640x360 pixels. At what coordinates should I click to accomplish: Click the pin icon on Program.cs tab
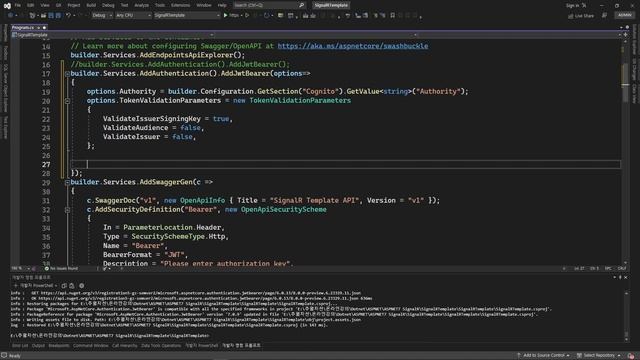click(38, 28)
